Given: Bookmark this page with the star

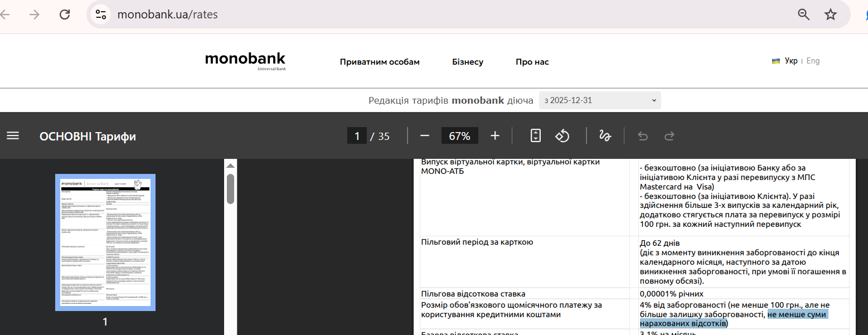Looking at the screenshot, I should point(831,14).
